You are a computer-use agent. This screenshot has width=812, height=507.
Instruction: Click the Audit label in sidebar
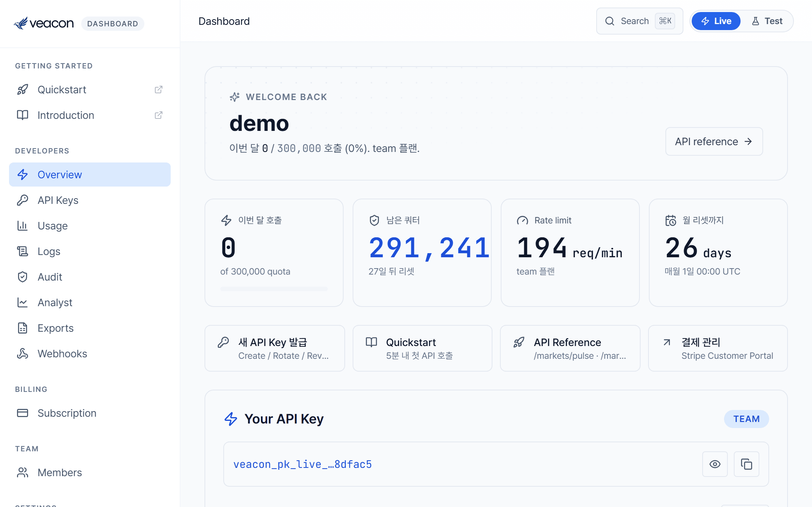(x=50, y=277)
